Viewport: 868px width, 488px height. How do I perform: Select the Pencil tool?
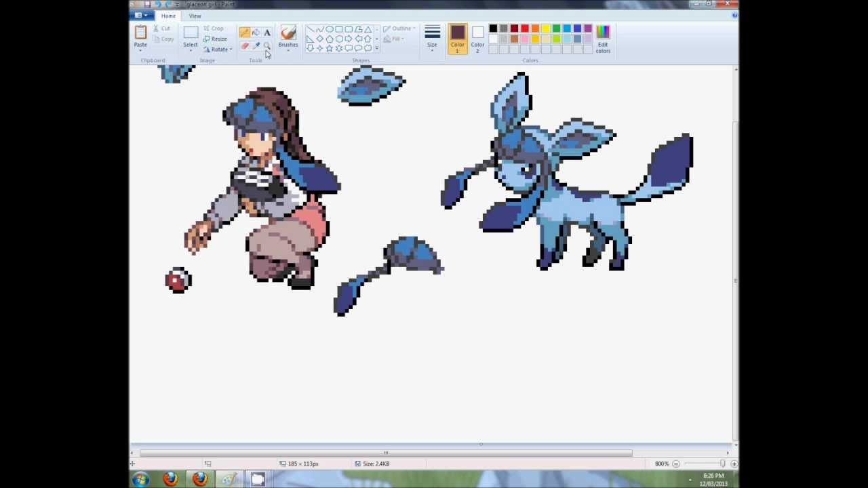(x=245, y=32)
